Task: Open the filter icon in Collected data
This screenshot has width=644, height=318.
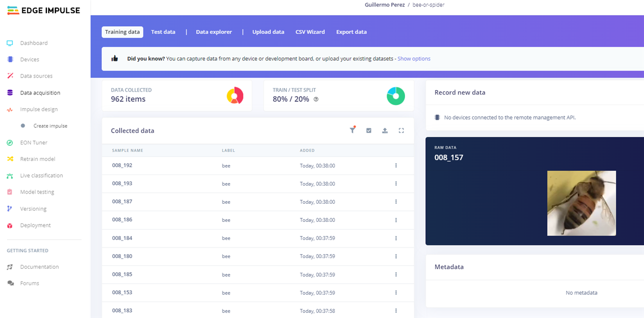Action: click(352, 130)
